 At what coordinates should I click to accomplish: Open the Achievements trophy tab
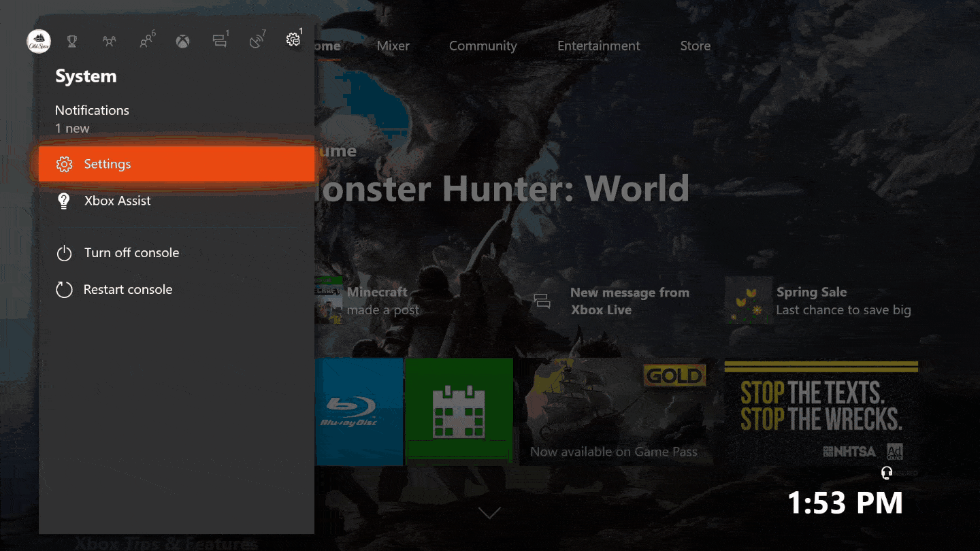coord(71,41)
